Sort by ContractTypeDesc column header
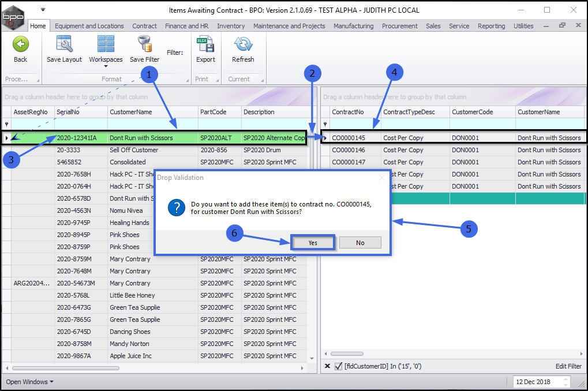The width and height of the screenshot is (588, 391). pos(415,112)
